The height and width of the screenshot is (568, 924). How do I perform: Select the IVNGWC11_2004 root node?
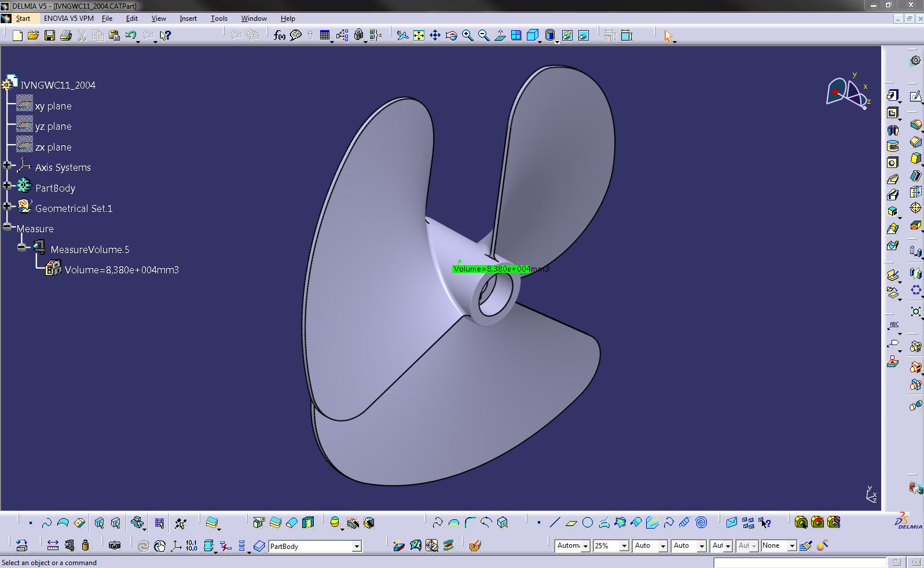[x=58, y=85]
